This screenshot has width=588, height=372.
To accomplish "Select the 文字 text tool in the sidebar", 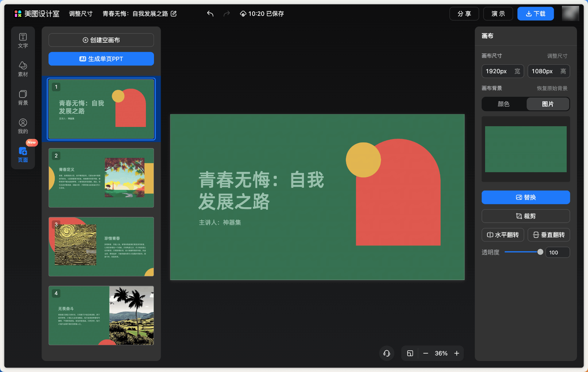I will pyautogui.click(x=23, y=40).
